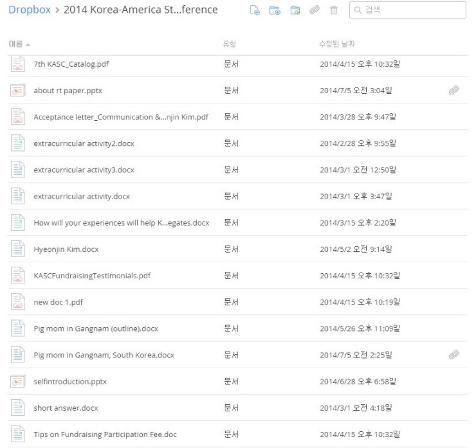This screenshot has height=448, width=476.
Task: Click the upload file icon in toolbar
Action: pyautogui.click(x=255, y=10)
